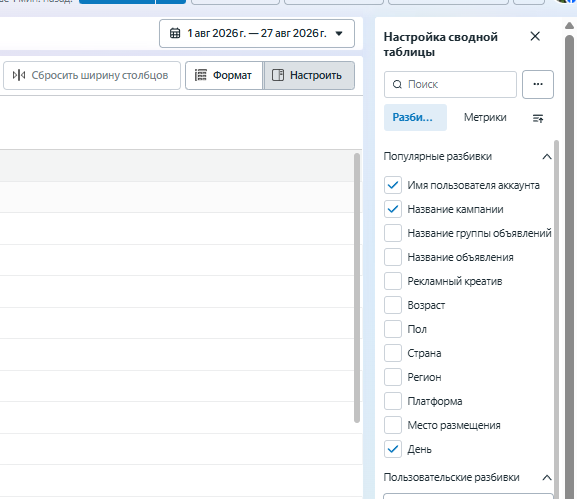Click the reset column width icon
This screenshot has height=499, width=577.
pyautogui.click(x=19, y=75)
